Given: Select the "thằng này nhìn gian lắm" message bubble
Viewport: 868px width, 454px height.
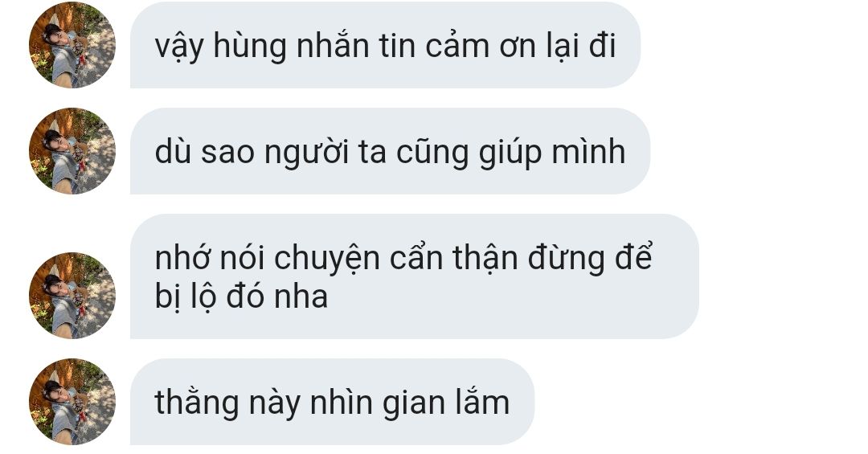Looking at the screenshot, I should [x=332, y=402].
